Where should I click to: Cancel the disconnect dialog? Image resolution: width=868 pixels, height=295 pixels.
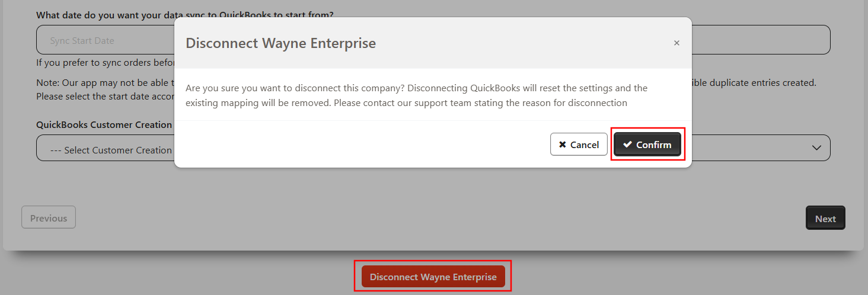point(579,145)
